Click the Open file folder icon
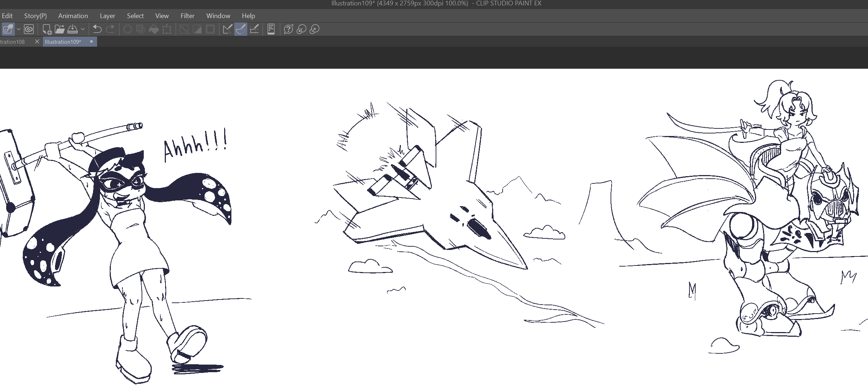The width and height of the screenshot is (868, 391). coord(60,29)
